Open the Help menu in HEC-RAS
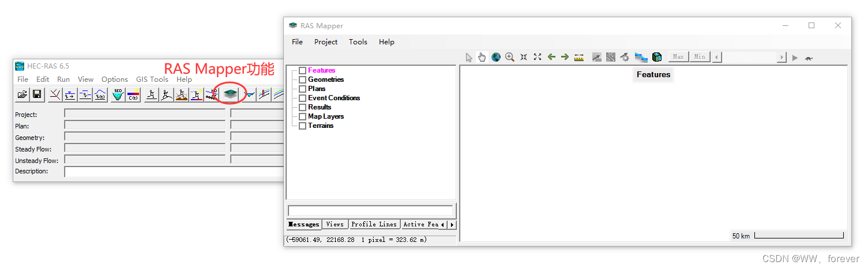The height and width of the screenshot is (269, 868). (x=185, y=79)
